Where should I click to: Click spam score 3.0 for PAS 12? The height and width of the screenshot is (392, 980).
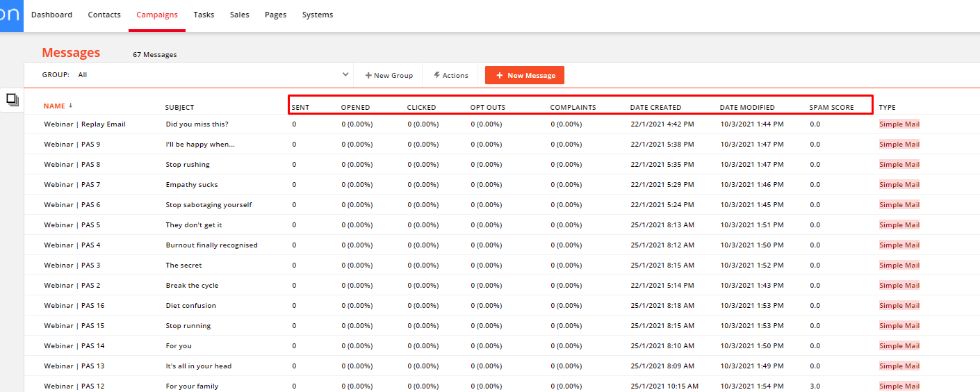[815, 386]
